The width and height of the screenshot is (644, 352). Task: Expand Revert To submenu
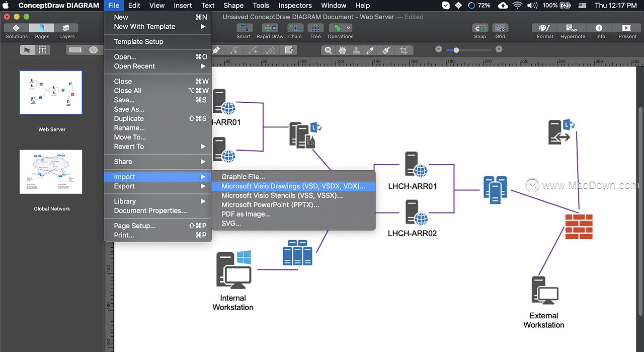(x=157, y=147)
